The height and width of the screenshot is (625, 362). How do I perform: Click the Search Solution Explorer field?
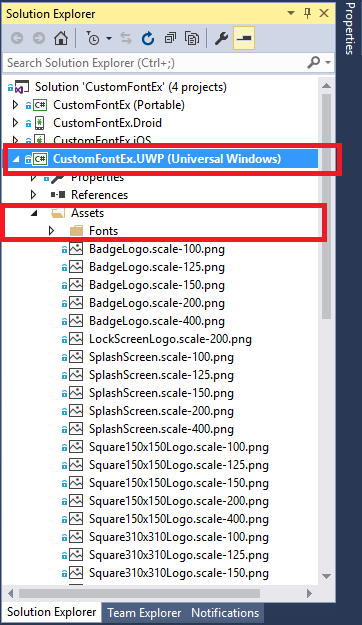pyautogui.click(x=155, y=63)
